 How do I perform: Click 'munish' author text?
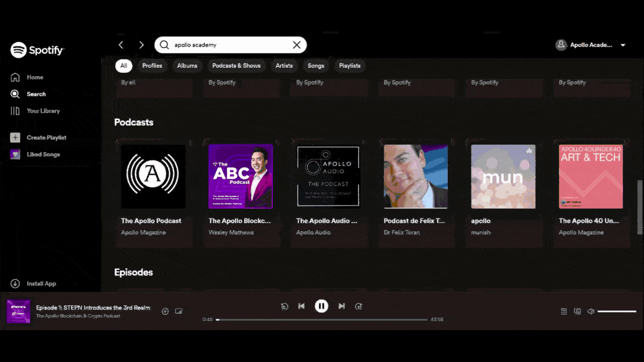point(481,233)
